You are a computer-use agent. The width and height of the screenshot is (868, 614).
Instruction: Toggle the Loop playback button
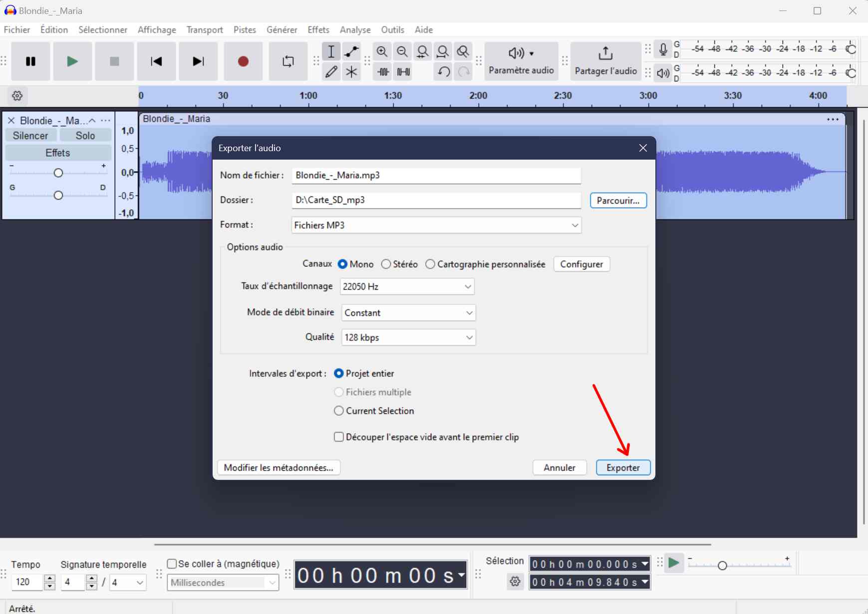click(x=288, y=61)
